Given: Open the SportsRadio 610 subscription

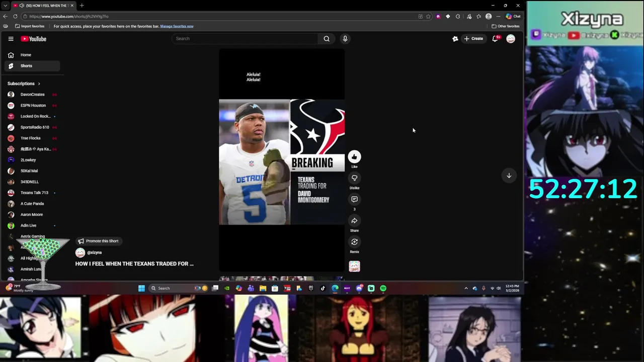Looking at the screenshot, I should 32,127.
